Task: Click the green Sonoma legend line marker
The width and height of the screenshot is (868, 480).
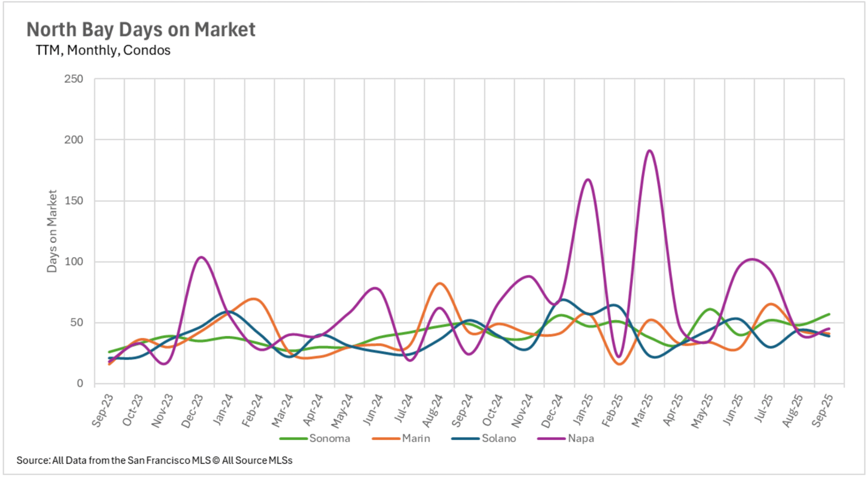Action: pyautogui.click(x=293, y=439)
